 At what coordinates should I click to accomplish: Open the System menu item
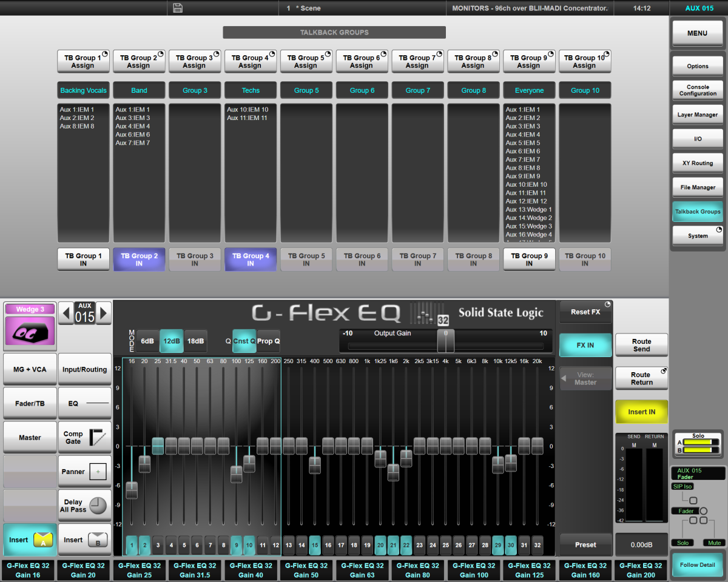698,236
